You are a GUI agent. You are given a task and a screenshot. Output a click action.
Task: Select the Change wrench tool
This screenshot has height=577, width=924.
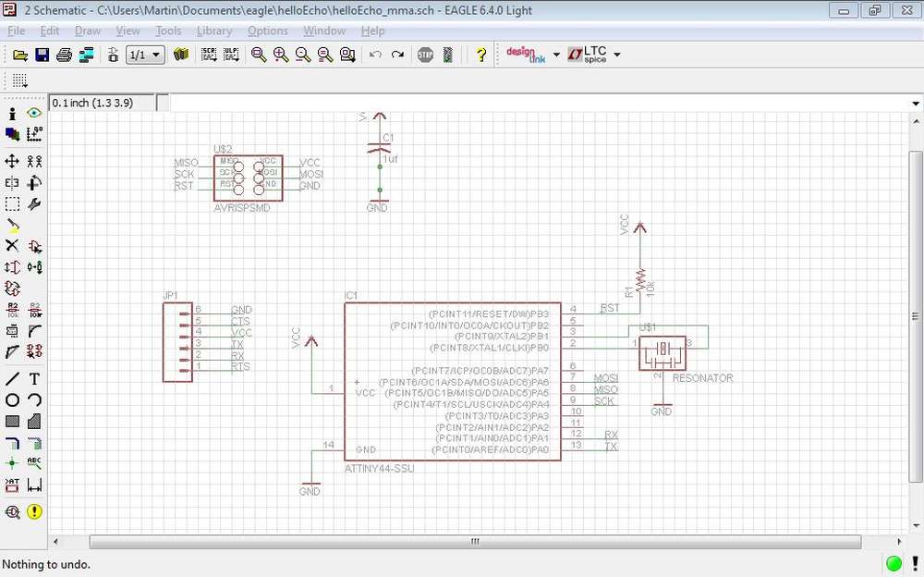(35, 204)
